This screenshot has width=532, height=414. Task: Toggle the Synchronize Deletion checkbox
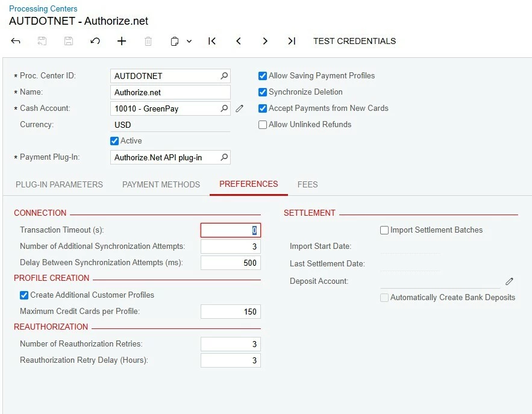coord(262,92)
